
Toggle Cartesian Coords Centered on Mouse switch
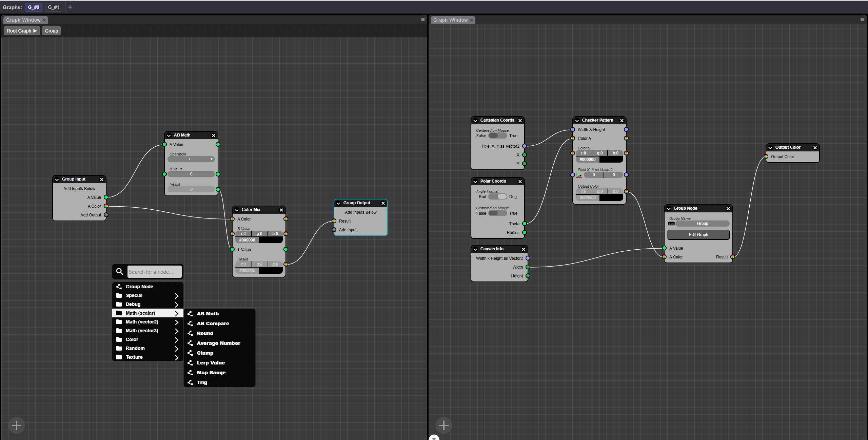497,136
